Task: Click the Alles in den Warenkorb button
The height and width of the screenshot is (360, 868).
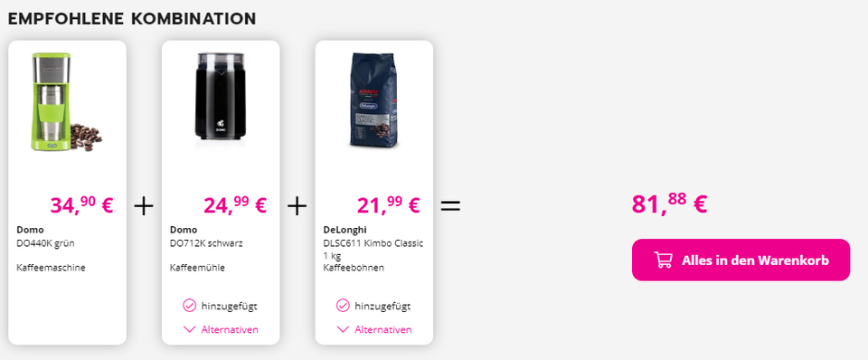Action: coord(741,260)
